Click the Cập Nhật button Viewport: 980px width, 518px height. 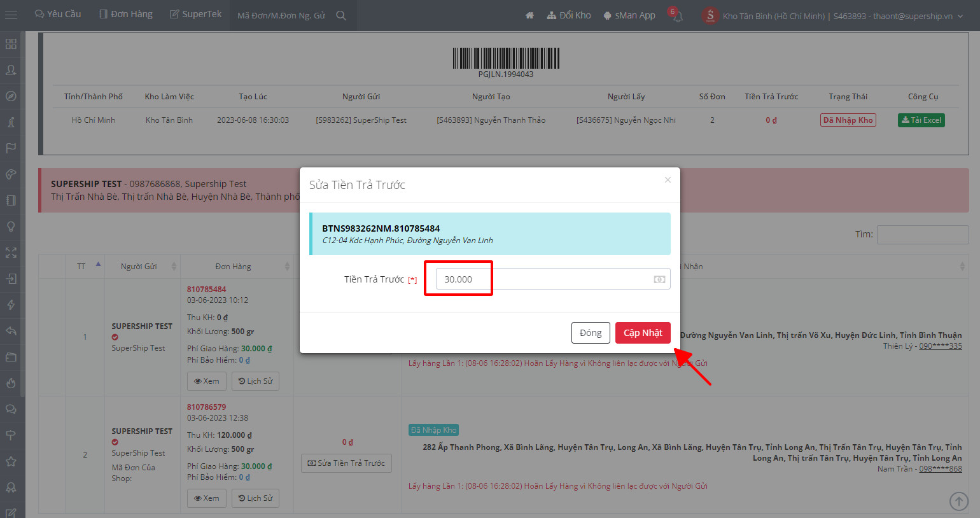click(x=643, y=333)
